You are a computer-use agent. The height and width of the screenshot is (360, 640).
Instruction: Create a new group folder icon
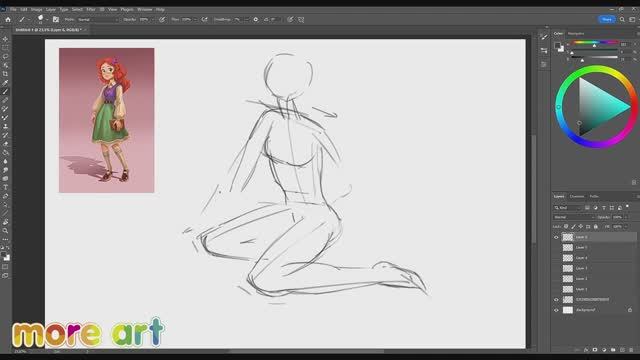[613, 350]
